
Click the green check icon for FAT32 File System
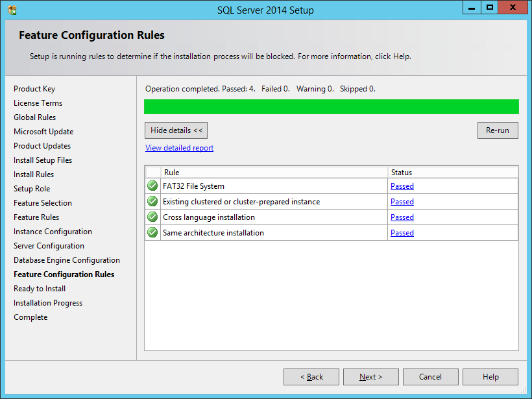[152, 186]
